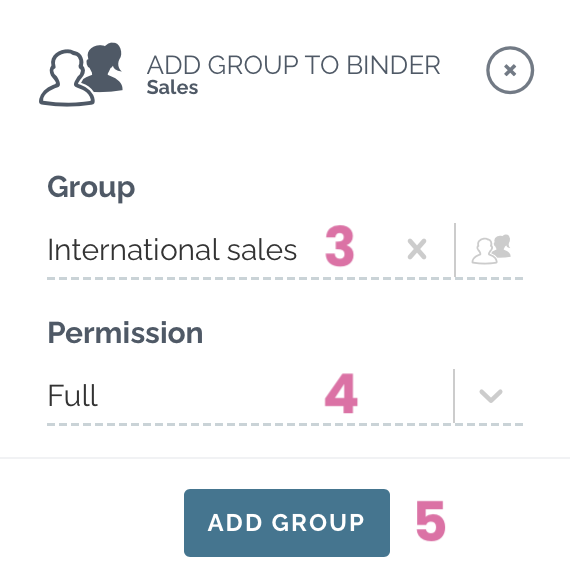
Task: Clear the International sales group selection
Action: pos(417,249)
